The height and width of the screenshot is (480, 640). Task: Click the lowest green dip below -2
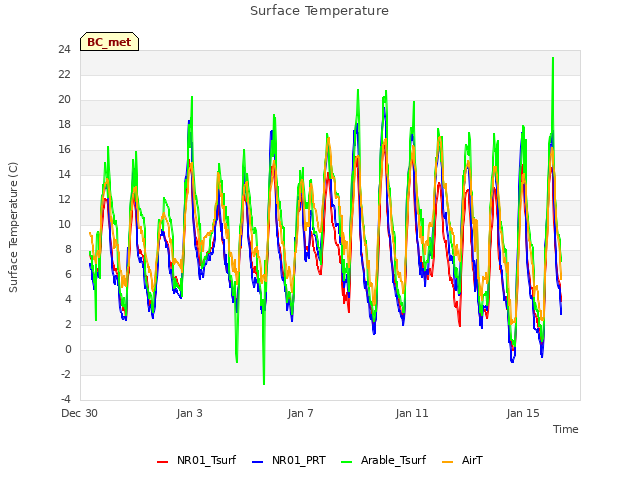264,384
